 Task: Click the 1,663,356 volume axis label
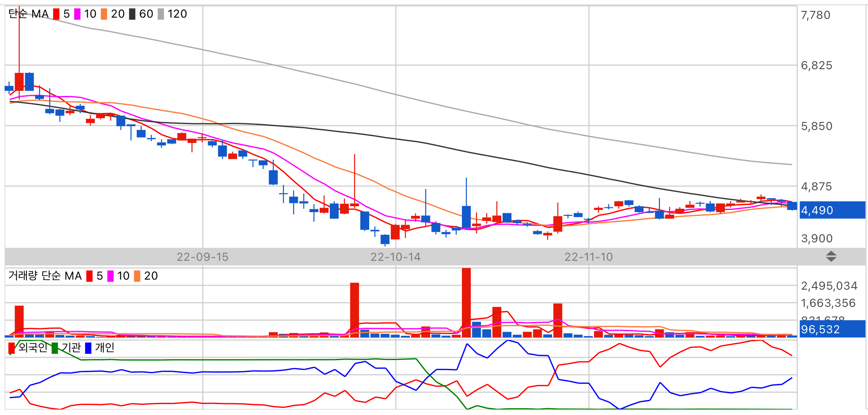[828, 303]
